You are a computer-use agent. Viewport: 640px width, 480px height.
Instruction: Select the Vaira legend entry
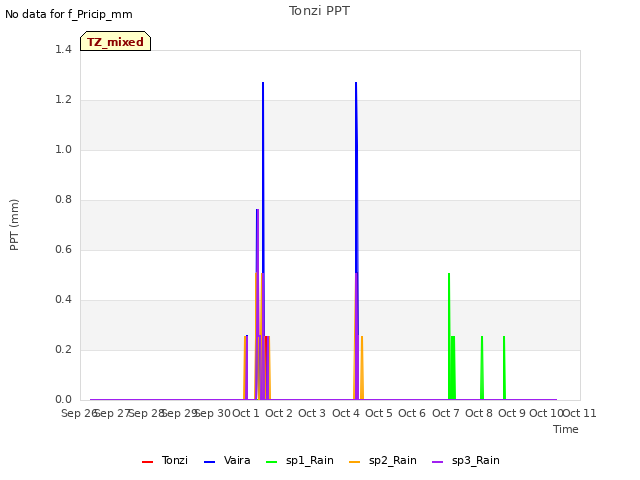click(x=227, y=460)
